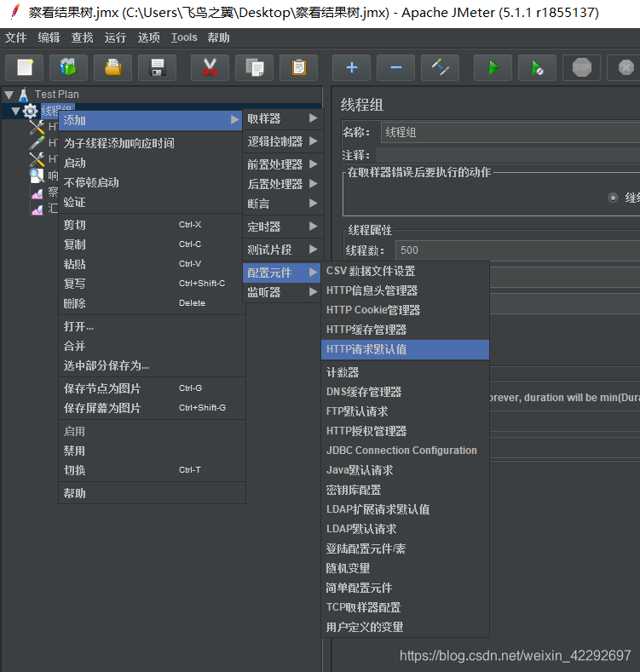Viewport: 640px width, 672px height.
Task: Select 保存节点为图片 context entry
Action: (x=152, y=388)
